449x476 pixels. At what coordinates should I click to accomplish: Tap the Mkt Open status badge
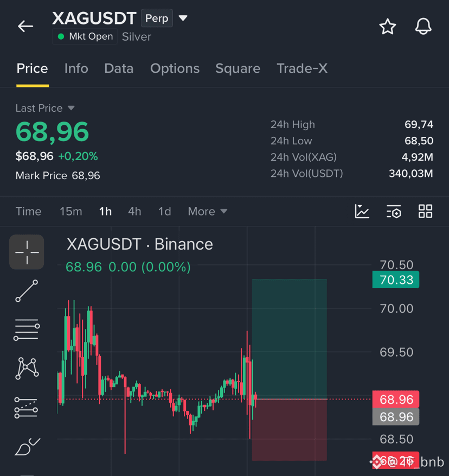click(85, 36)
